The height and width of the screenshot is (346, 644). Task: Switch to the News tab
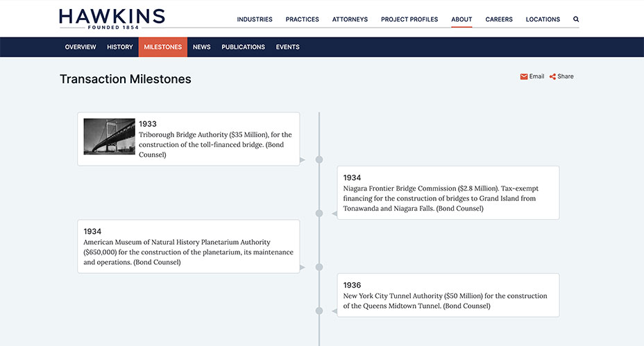pyautogui.click(x=202, y=46)
